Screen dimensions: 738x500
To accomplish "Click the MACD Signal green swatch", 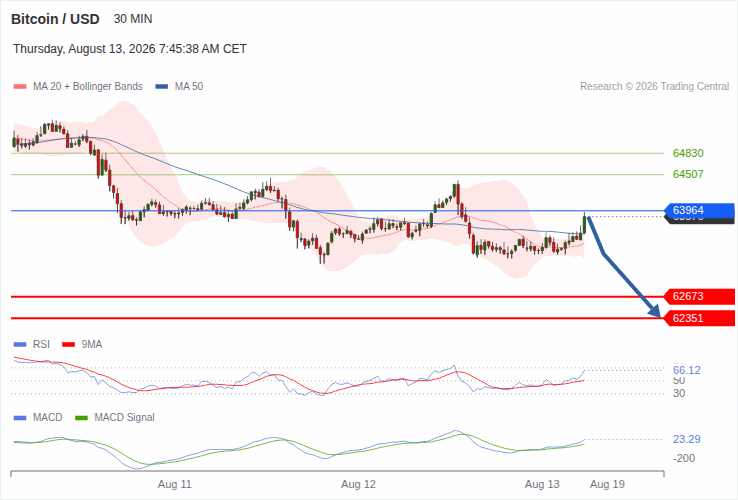I will pyautogui.click(x=81, y=418).
